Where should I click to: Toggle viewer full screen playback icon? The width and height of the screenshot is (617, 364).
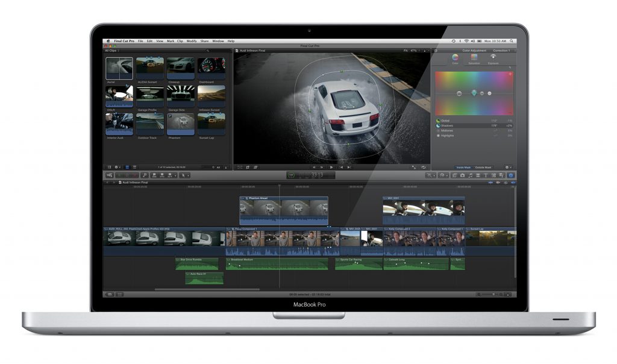pyautogui.click(x=413, y=168)
